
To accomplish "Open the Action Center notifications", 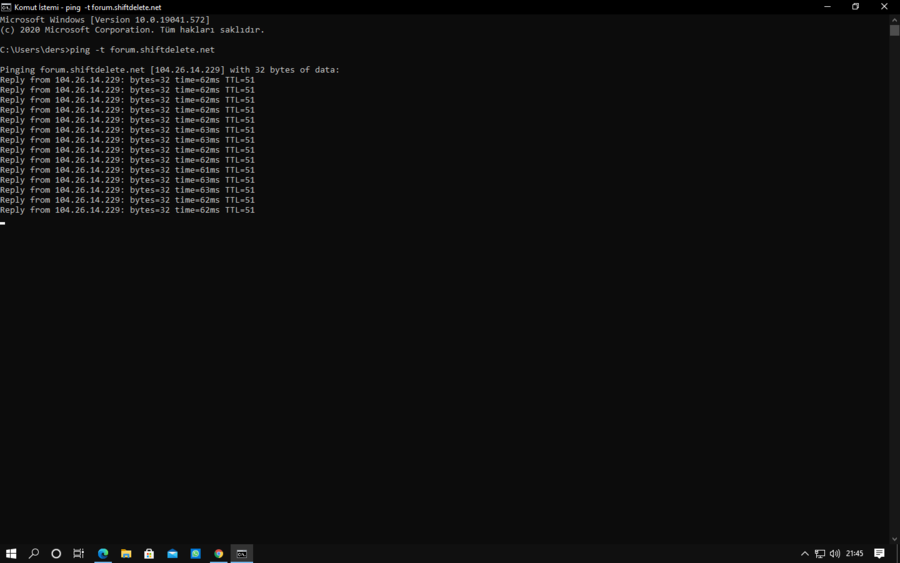I will click(x=879, y=553).
